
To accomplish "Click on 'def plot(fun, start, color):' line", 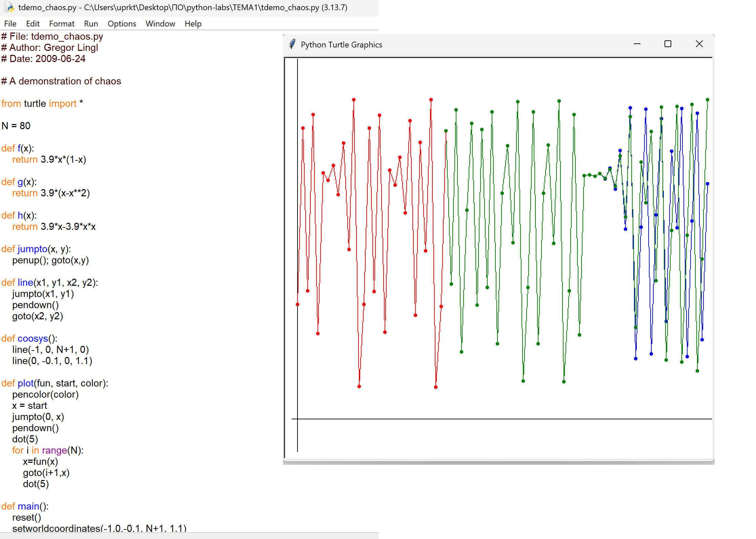I will (x=55, y=383).
